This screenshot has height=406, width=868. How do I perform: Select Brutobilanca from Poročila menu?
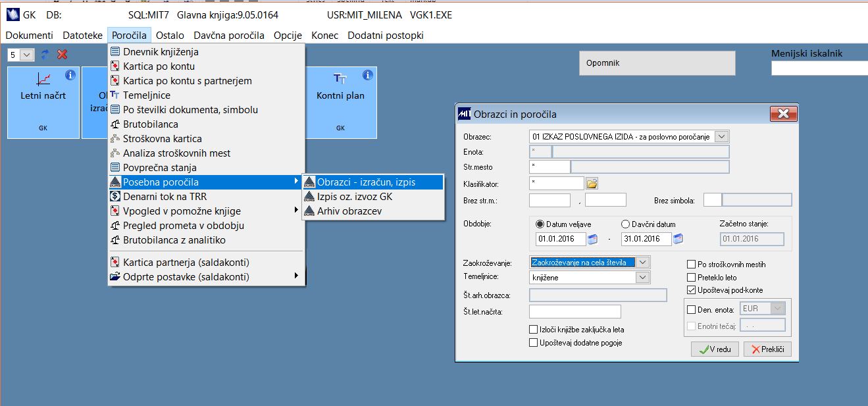pos(150,124)
